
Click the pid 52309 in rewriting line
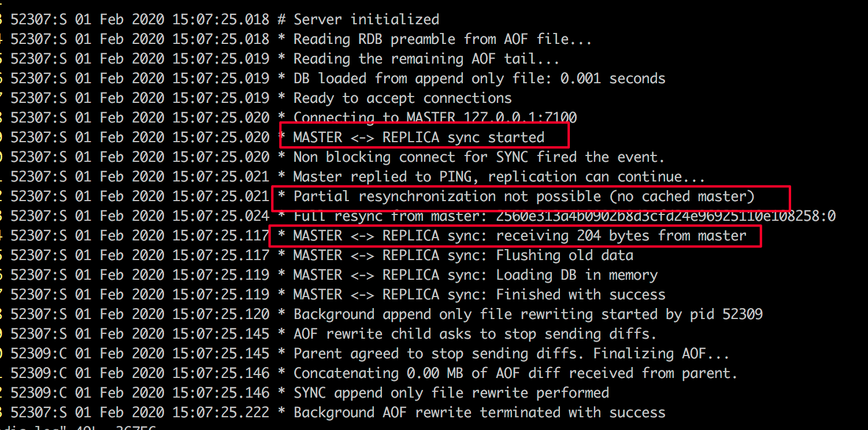pos(742,314)
